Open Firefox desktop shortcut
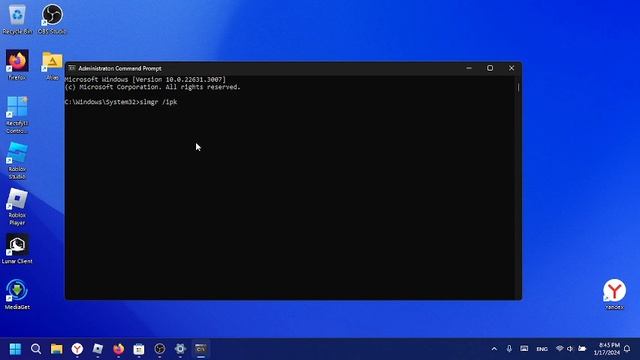Image resolution: width=640 pixels, height=360 pixels. 17,64
